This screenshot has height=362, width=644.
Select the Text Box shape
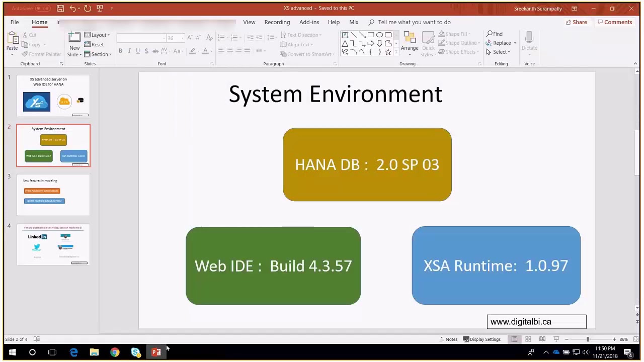coord(345,35)
